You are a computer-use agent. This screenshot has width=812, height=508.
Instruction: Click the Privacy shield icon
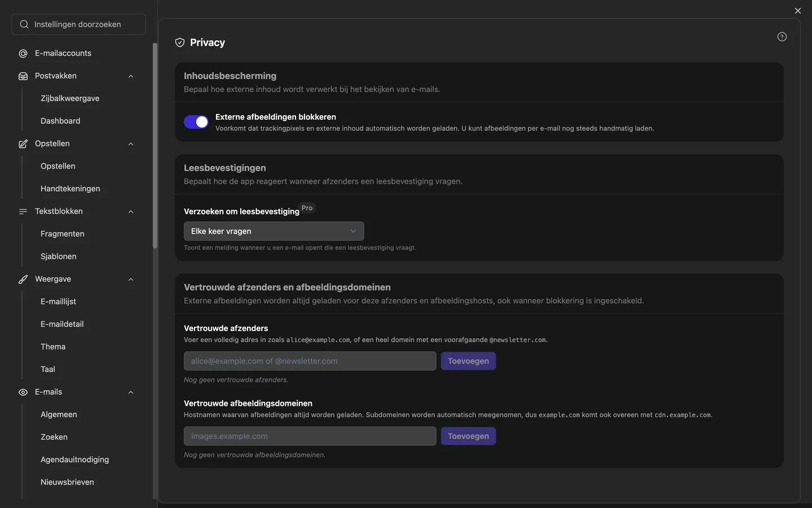coord(180,42)
